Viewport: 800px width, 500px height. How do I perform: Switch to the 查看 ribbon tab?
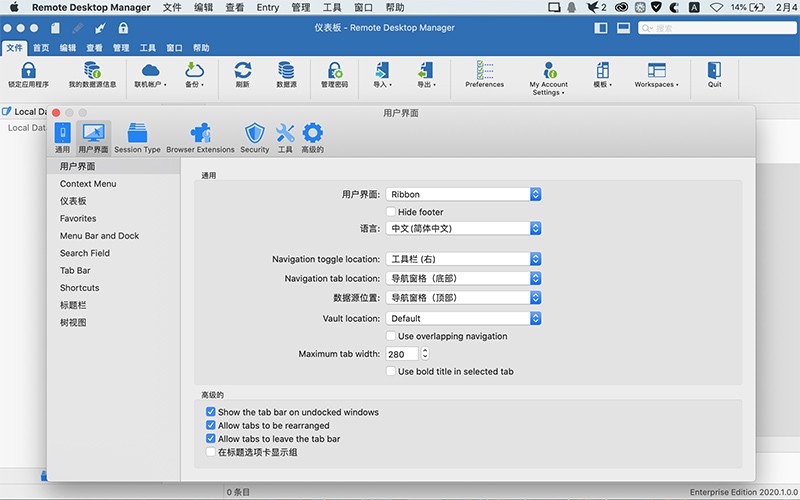pyautogui.click(x=94, y=47)
